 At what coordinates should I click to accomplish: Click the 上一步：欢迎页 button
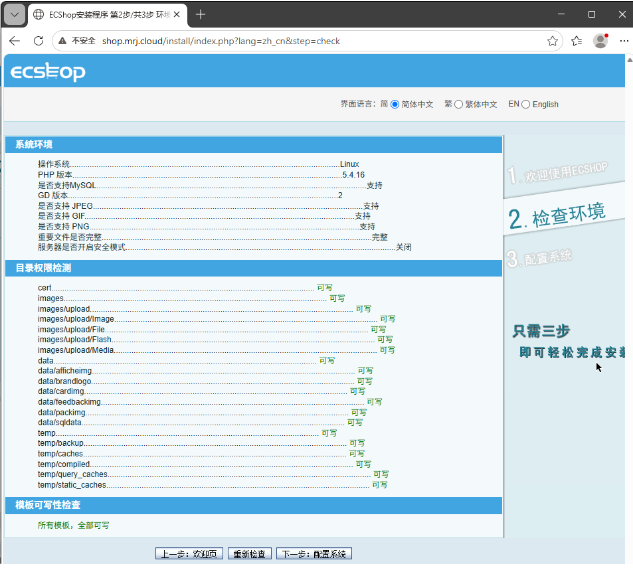click(189, 554)
